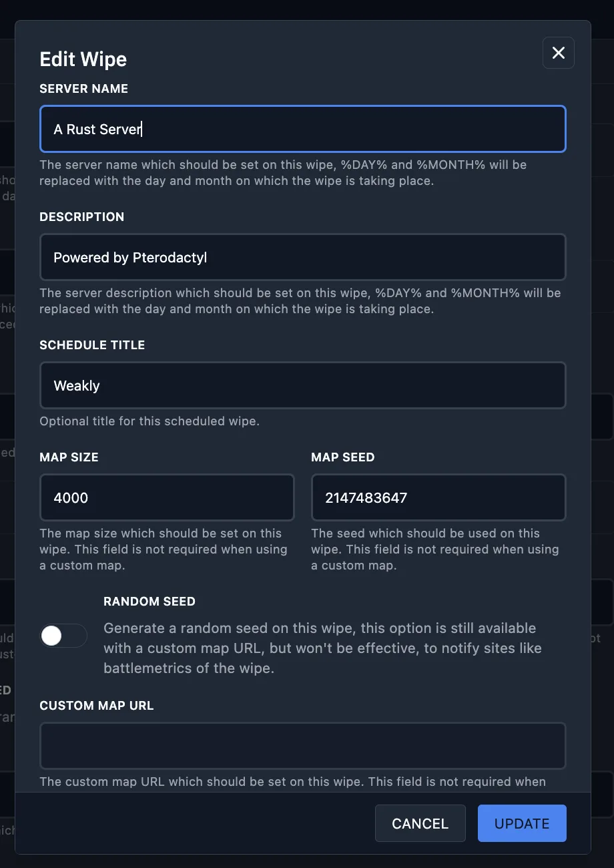Viewport: 614px width, 868px height.
Task: Focus the empty Custom Map URL field
Action: [302, 746]
